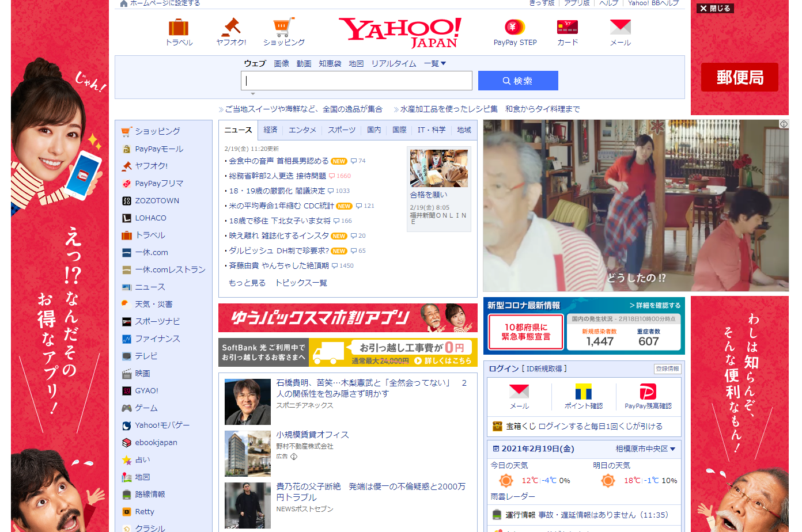Click the ファイナンス chart icon
This screenshot has width=802, height=532.
pos(127,339)
